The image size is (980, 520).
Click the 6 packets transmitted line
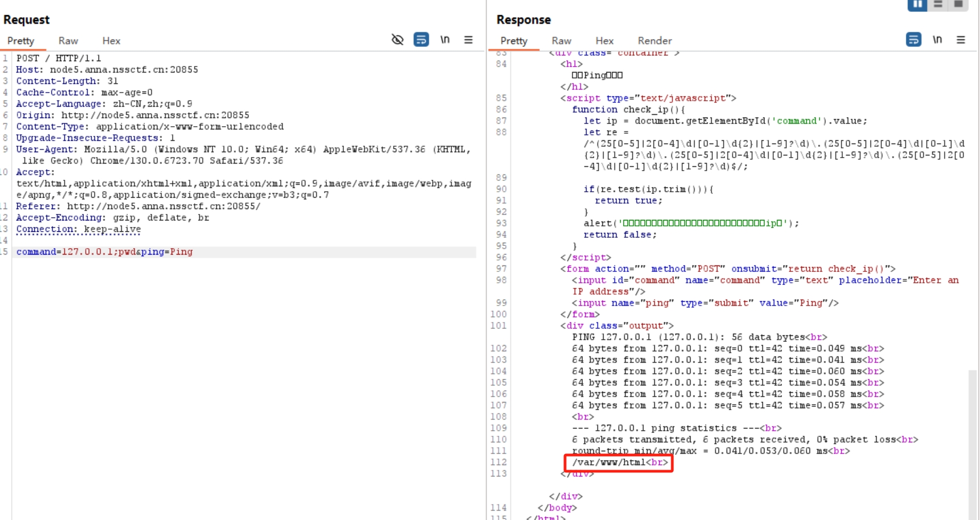pos(745,439)
